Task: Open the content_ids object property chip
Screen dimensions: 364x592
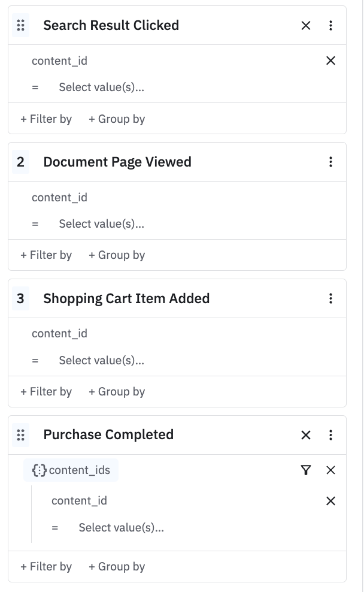Action: 71,470
